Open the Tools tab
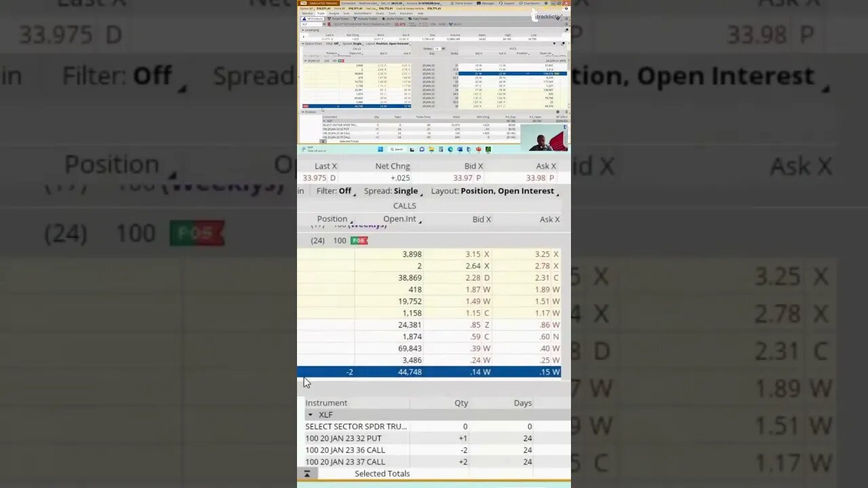This screenshot has height=488, width=868. point(392,14)
